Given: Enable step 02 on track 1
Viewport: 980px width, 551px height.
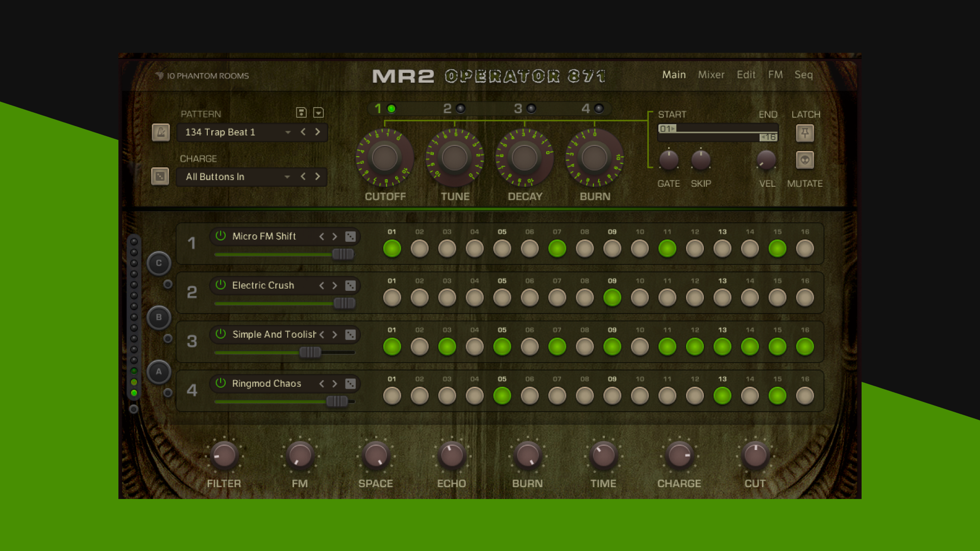Looking at the screenshot, I should (420, 248).
